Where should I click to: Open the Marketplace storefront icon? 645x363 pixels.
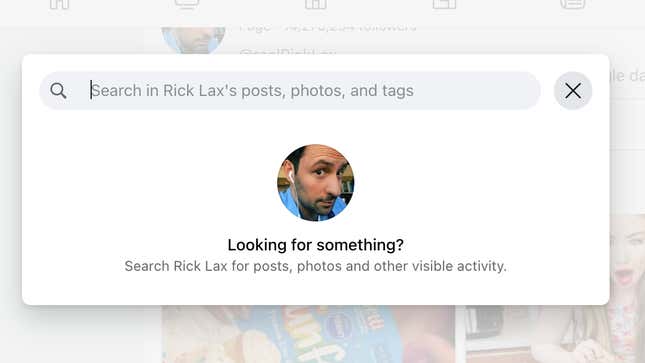(x=316, y=4)
